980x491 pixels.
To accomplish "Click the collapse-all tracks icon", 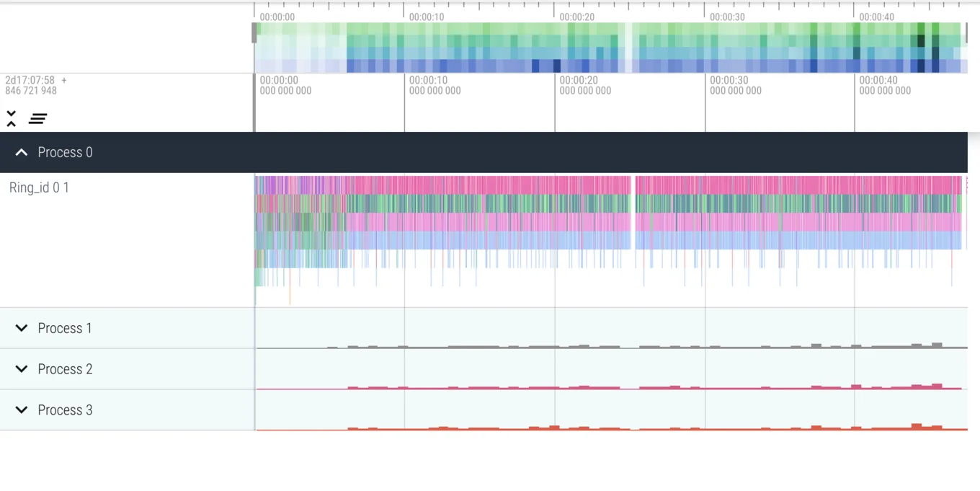I will [x=11, y=118].
